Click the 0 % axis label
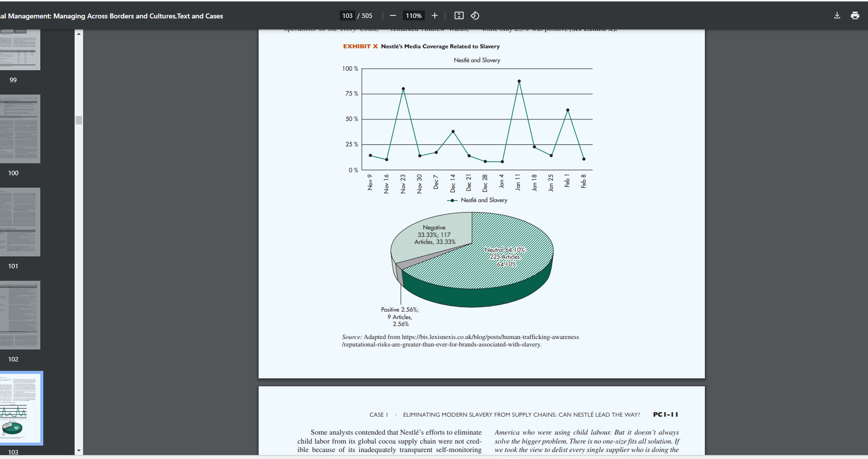 coord(353,170)
